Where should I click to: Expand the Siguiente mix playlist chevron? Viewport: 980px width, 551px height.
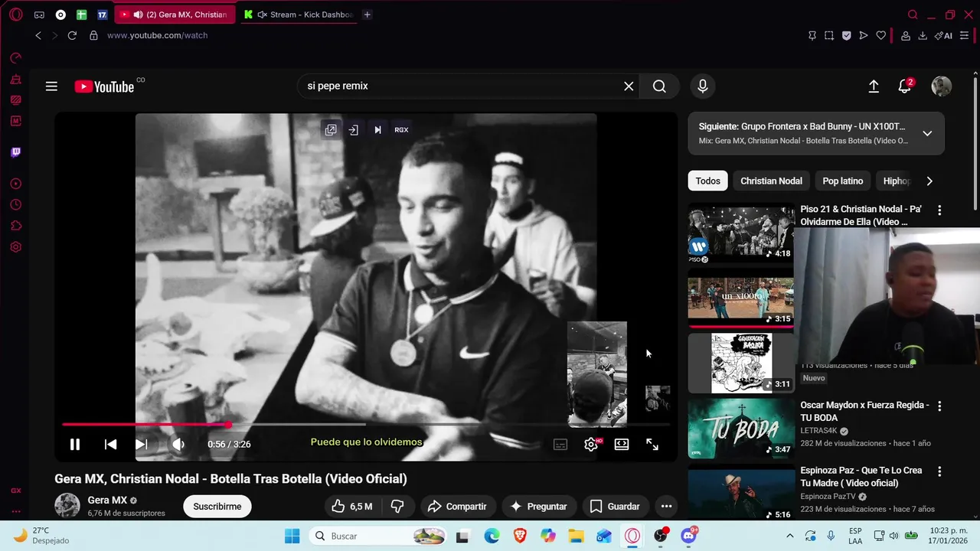click(927, 133)
